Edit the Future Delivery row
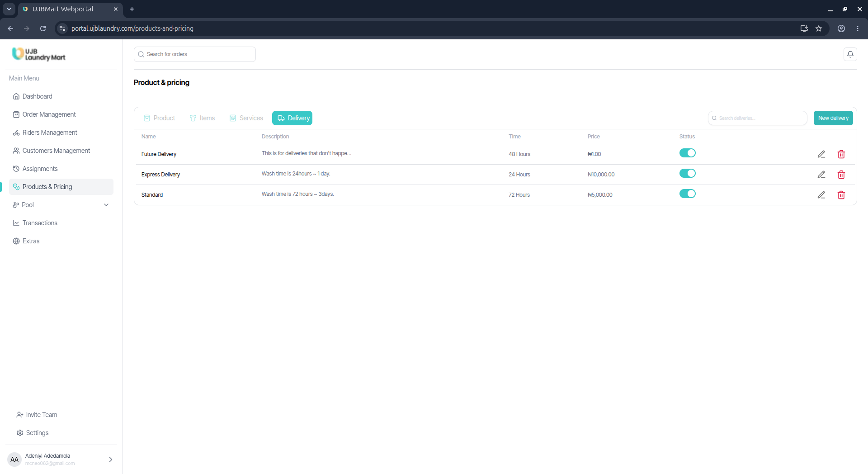 821,154
